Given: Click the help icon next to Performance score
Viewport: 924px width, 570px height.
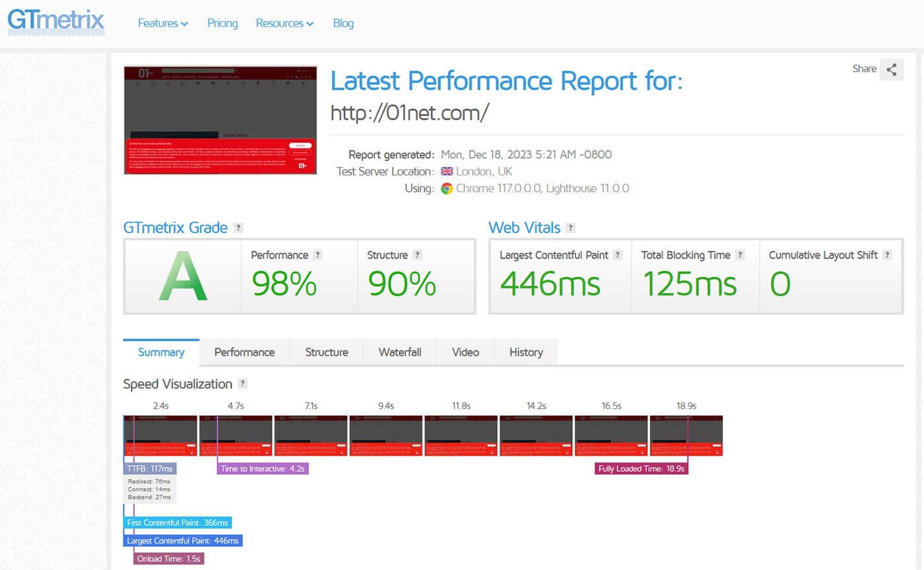Looking at the screenshot, I should pos(317,255).
